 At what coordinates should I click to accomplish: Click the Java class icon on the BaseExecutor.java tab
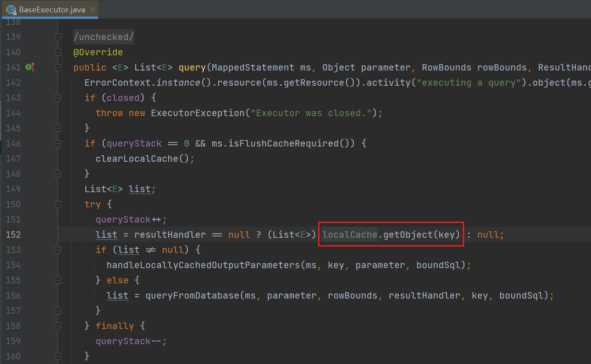[11, 9]
